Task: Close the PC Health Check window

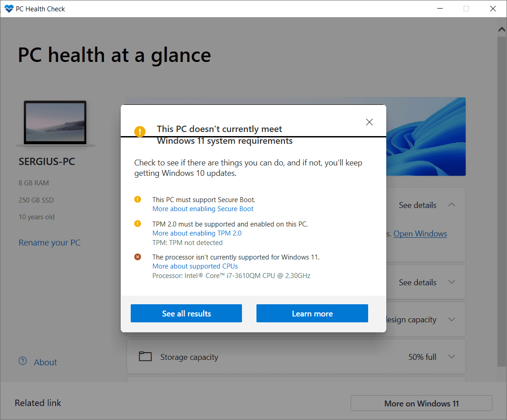Action: pyautogui.click(x=493, y=9)
